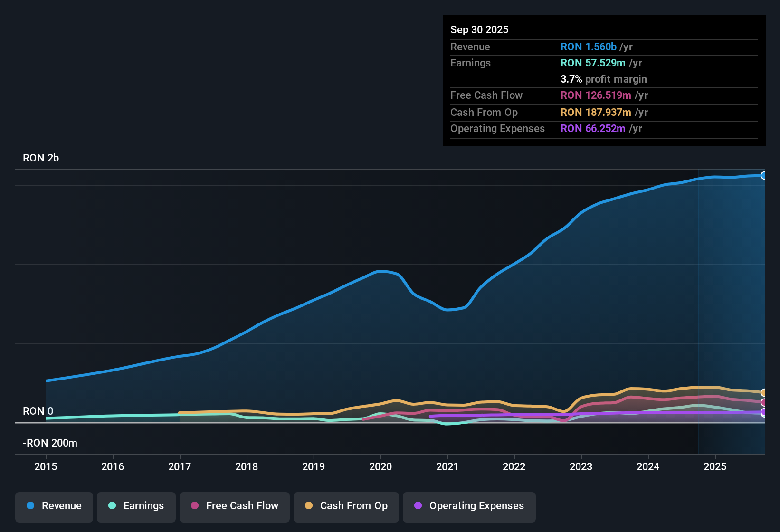This screenshot has width=780, height=532.
Task: Click the Cash From Op legend button
Action: 346,506
